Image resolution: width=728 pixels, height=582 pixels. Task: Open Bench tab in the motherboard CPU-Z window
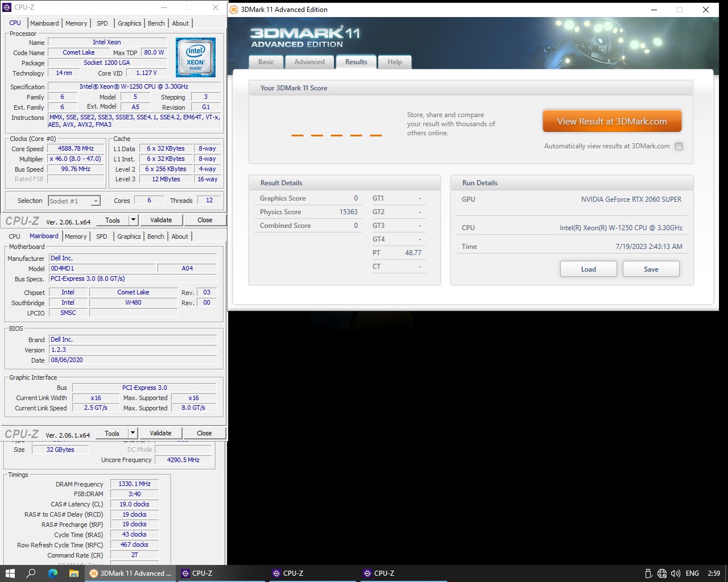(x=156, y=236)
